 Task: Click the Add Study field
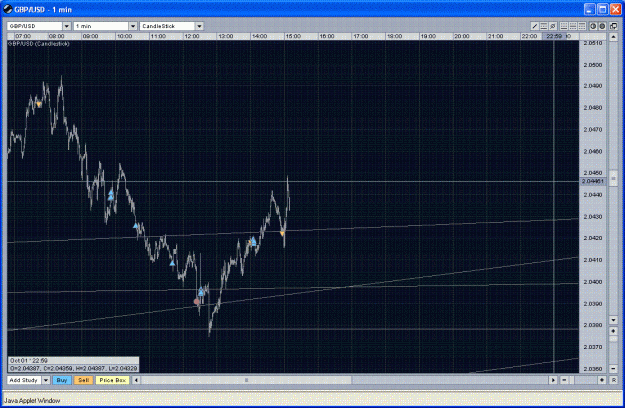24,380
